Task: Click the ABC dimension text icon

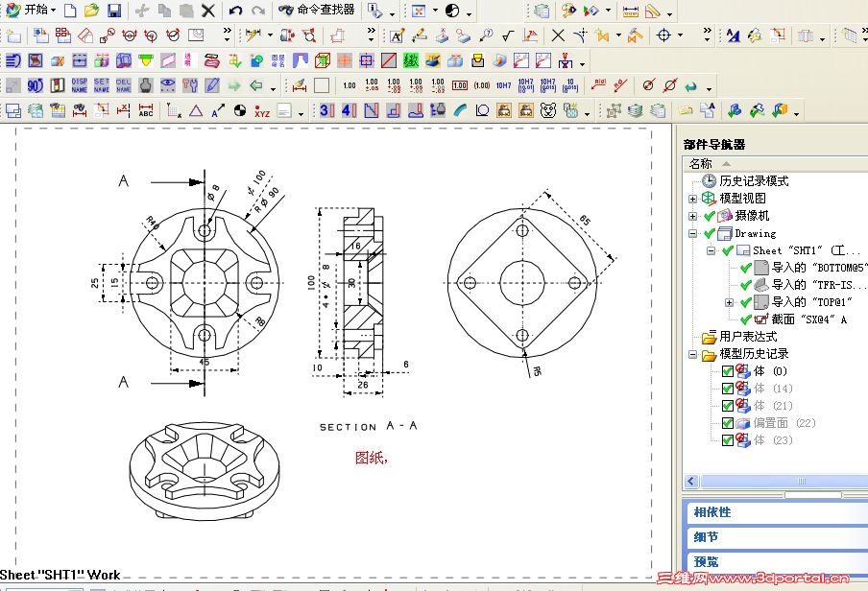Action: 146,110
